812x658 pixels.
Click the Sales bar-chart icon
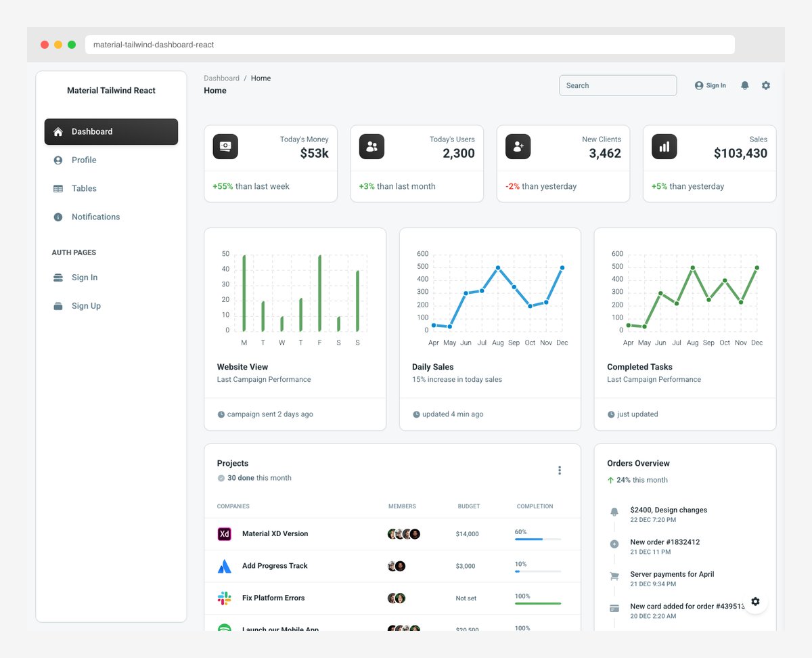664,146
